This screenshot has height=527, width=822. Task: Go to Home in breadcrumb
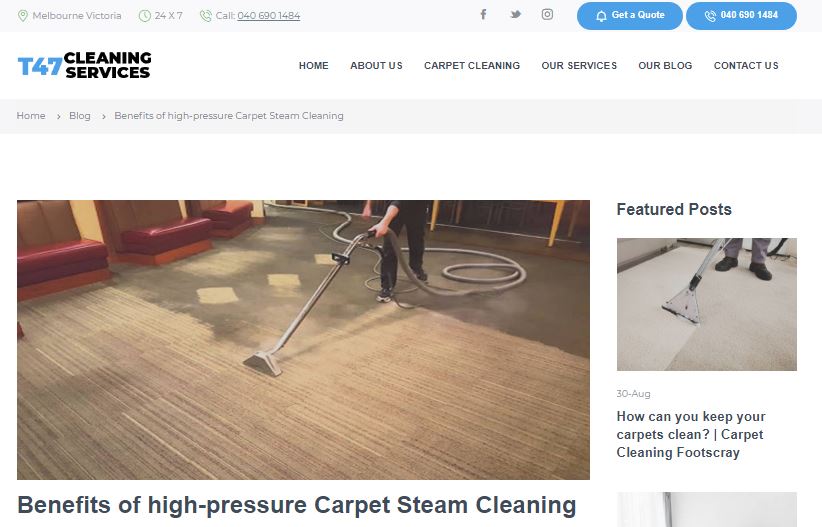point(31,116)
